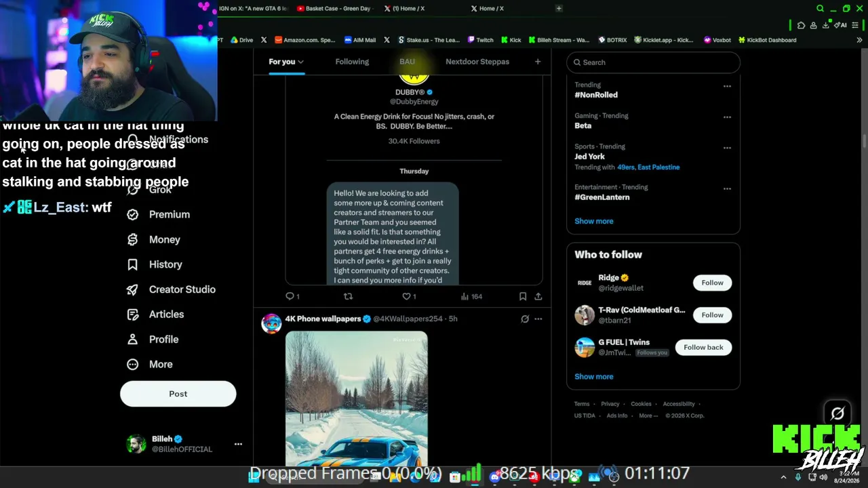Open the Privacy footer link

610,404
